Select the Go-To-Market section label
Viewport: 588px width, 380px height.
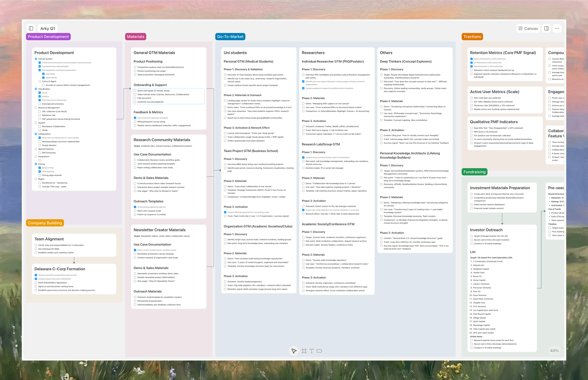click(230, 37)
